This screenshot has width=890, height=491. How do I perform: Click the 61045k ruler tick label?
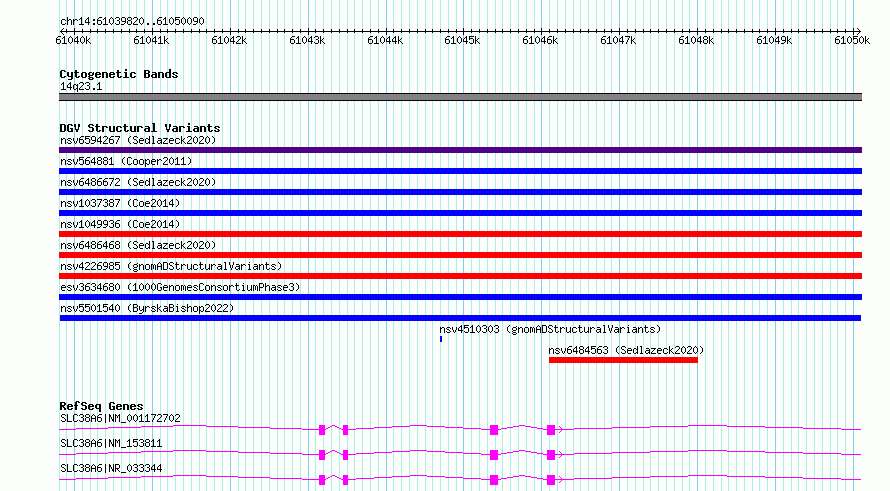[462, 40]
